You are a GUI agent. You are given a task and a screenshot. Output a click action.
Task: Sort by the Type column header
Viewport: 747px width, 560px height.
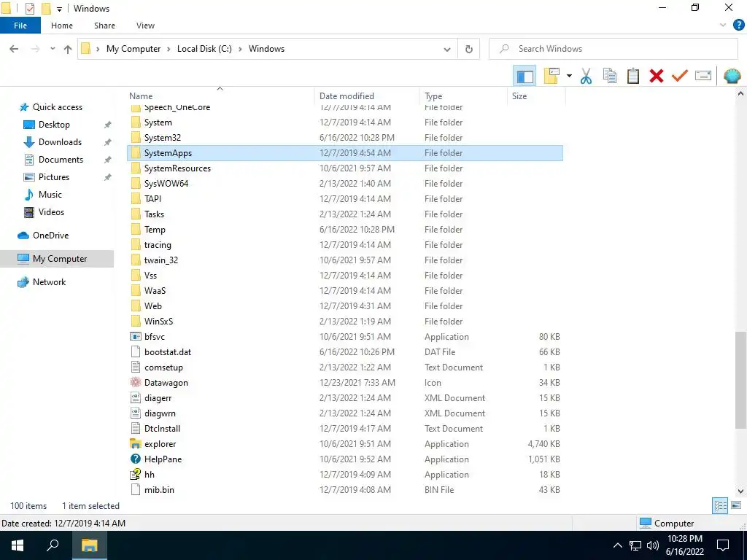pos(433,96)
